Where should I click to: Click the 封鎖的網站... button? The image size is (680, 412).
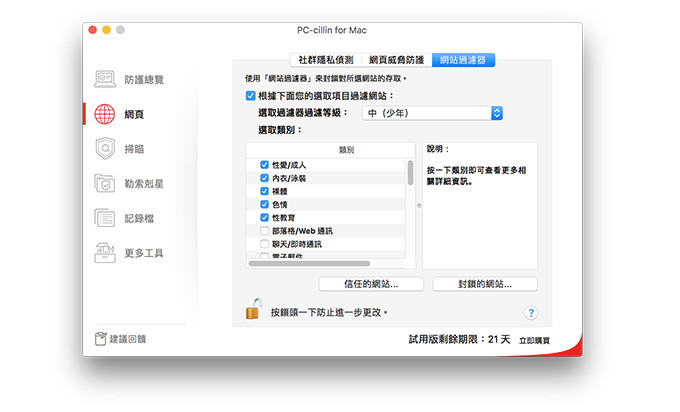[x=485, y=284]
